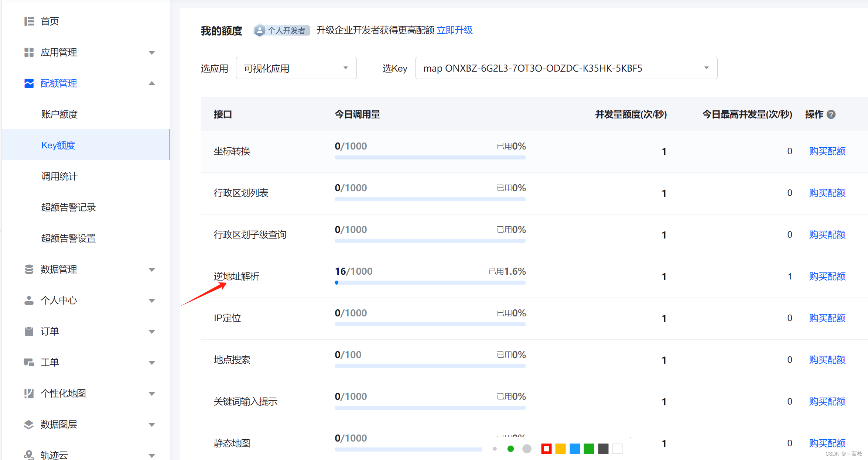868x460 pixels.
Task: Expand the 订单 menu arrow
Action: click(152, 332)
